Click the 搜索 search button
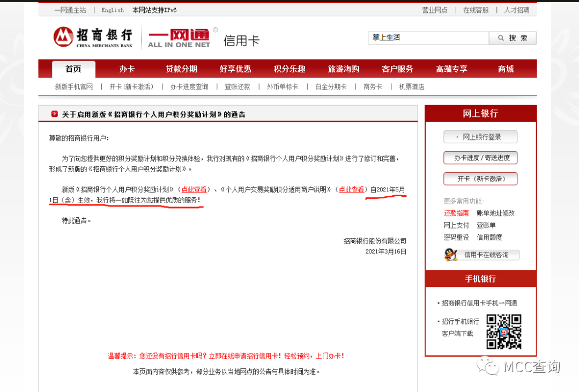 point(513,38)
